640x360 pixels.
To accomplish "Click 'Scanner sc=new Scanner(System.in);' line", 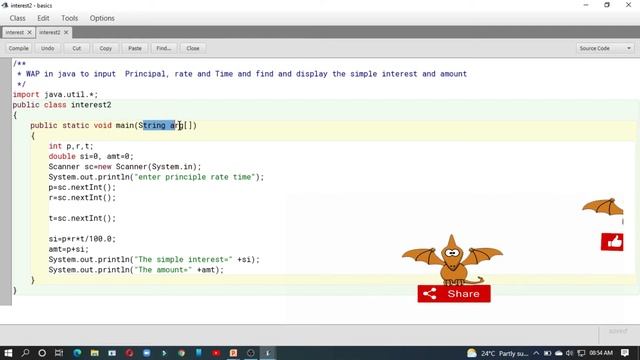I will tap(124, 167).
